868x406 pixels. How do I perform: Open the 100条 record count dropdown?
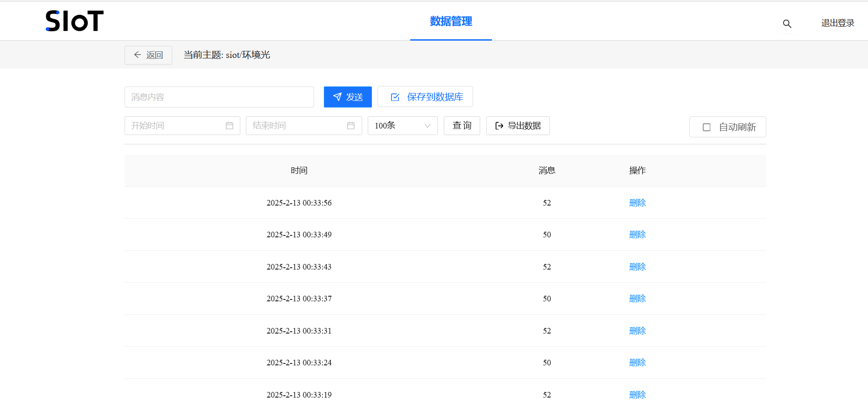(x=403, y=126)
